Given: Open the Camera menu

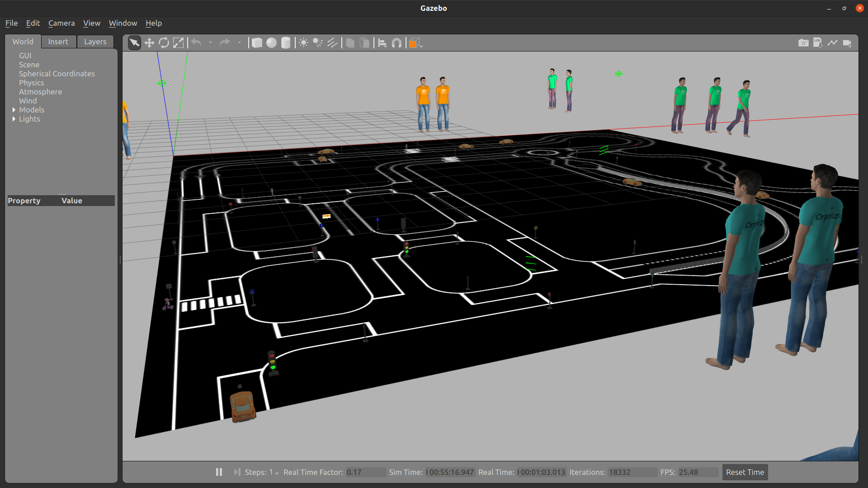Looking at the screenshot, I should (61, 23).
